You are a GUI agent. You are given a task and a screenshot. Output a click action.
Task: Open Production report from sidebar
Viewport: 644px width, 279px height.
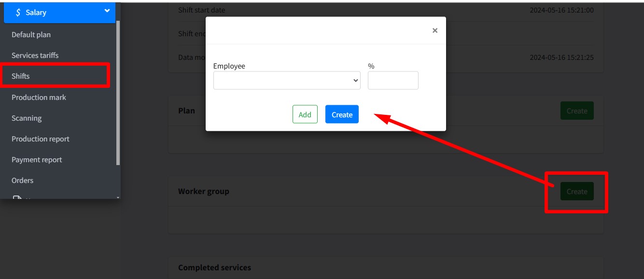point(41,139)
